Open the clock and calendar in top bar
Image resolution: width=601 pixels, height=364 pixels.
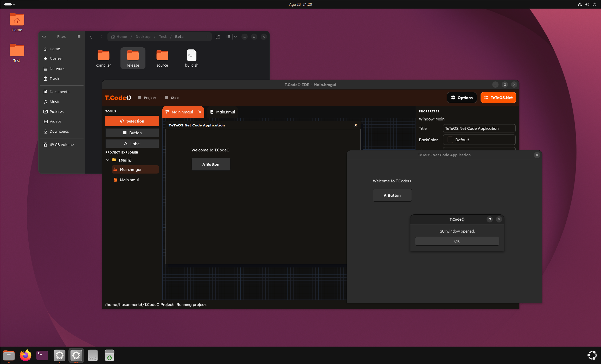[300, 4]
